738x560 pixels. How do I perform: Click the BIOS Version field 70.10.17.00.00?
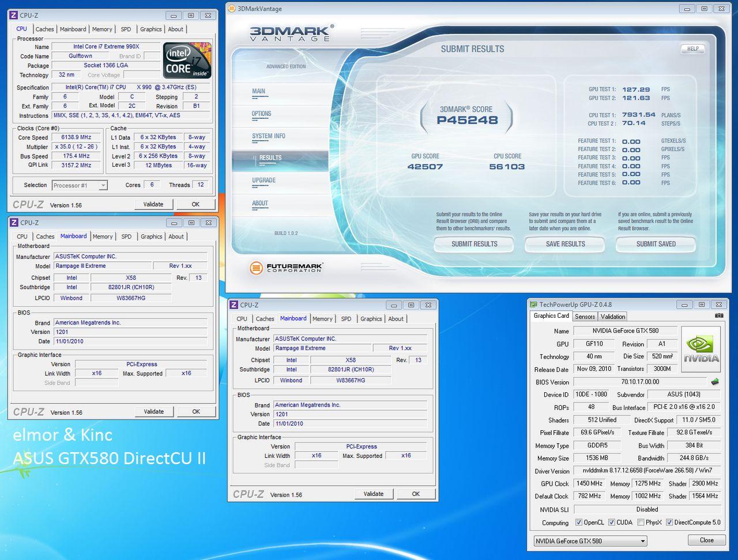point(640,382)
